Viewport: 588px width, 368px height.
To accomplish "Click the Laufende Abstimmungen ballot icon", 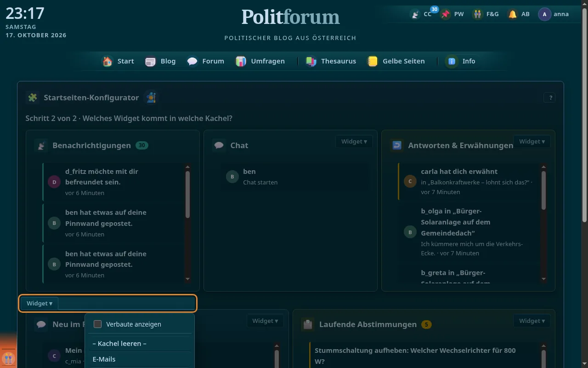I will click(308, 325).
